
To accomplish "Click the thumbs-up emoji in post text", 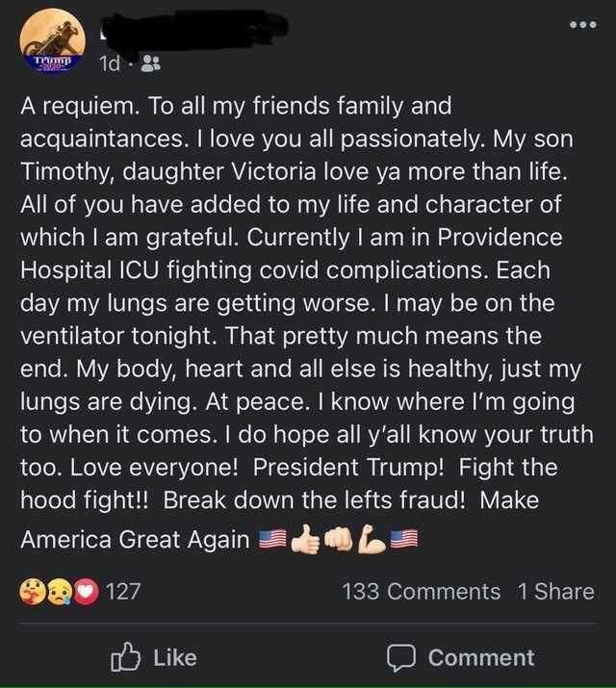I will 306,540.
